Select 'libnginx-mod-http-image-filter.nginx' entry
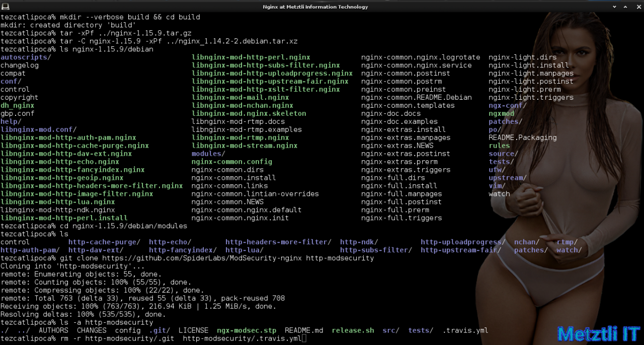Viewport: 644px width, 345px height. 77,194
